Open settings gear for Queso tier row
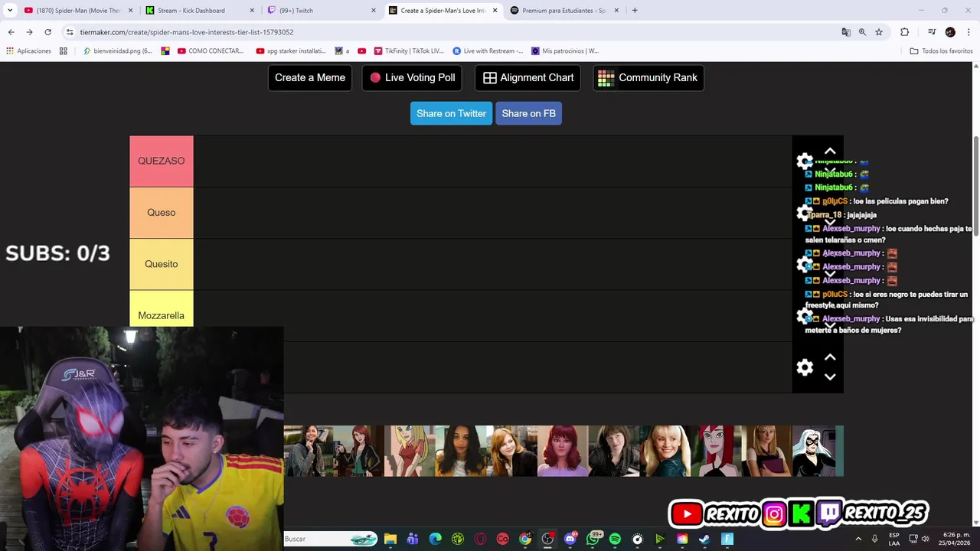This screenshot has width=980, height=551. 805,212
